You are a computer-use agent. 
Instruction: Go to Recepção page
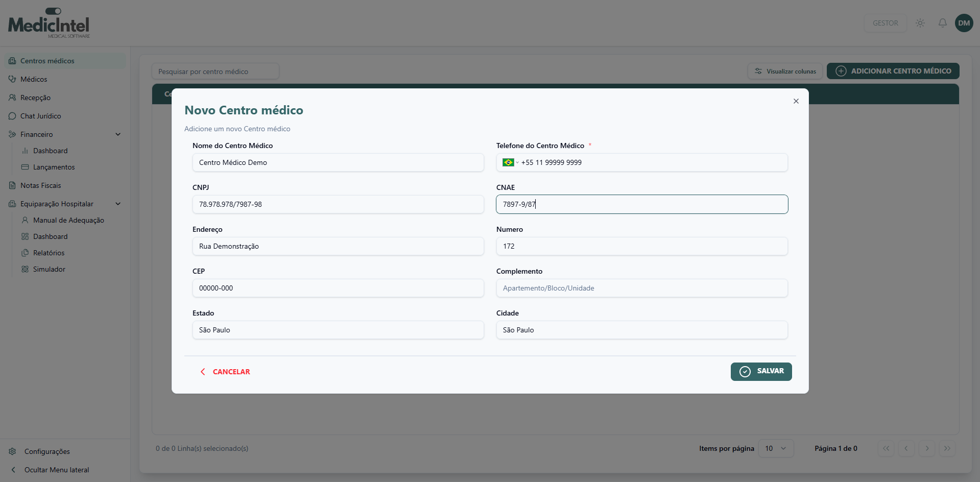tap(35, 98)
